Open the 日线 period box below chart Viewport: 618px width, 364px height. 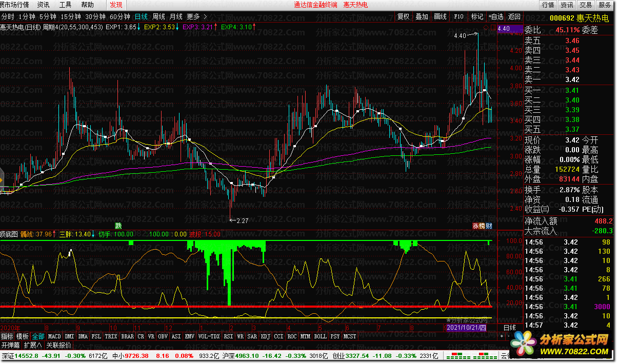point(509,328)
